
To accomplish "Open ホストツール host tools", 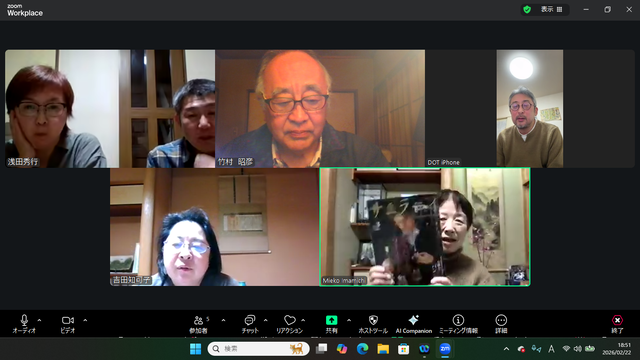I will pyautogui.click(x=373, y=324).
